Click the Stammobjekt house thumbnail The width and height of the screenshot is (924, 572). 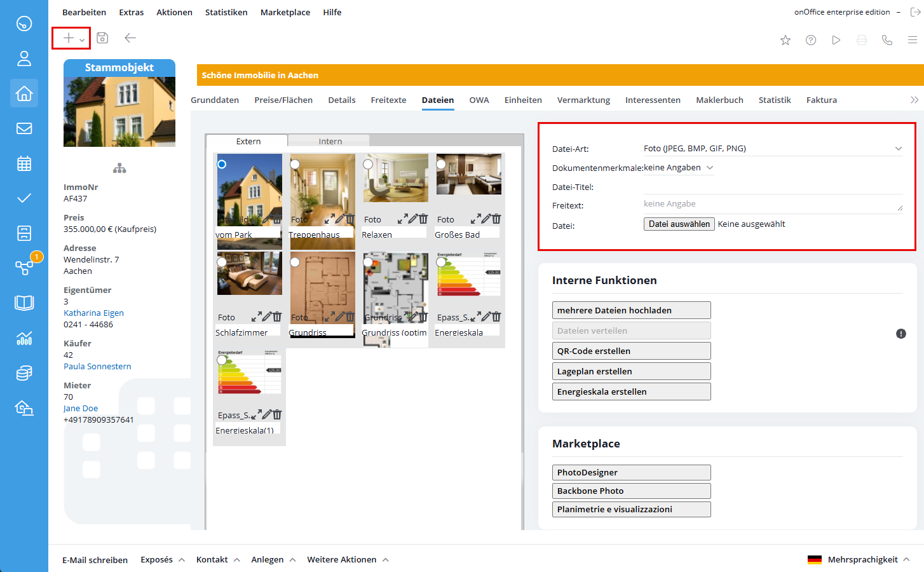pos(119,112)
